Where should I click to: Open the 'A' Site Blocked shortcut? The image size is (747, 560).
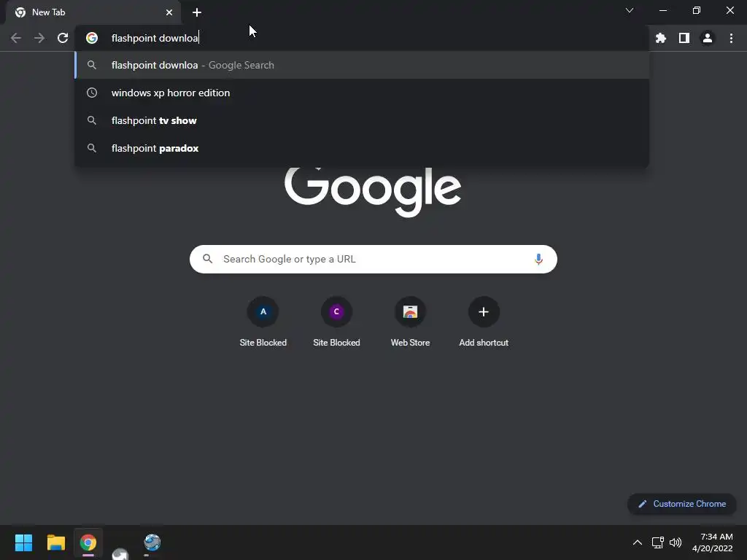(263, 322)
